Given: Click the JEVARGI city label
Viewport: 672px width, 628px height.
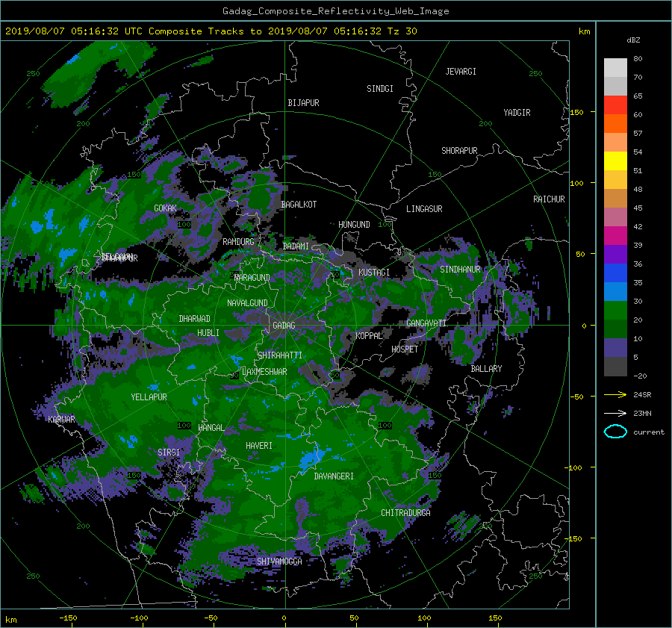Looking at the screenshot, I should (x=461, y=72).
